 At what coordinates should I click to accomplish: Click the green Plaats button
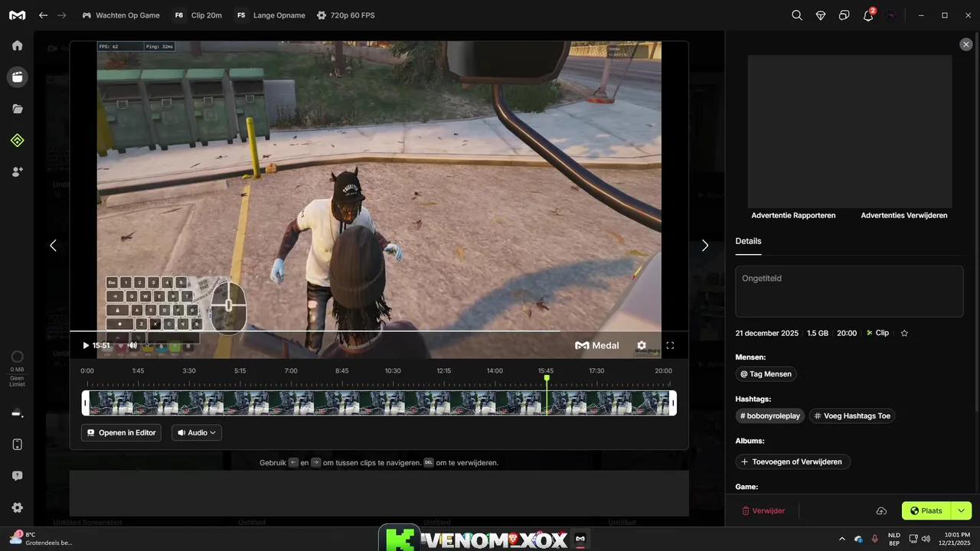[926, 510]
